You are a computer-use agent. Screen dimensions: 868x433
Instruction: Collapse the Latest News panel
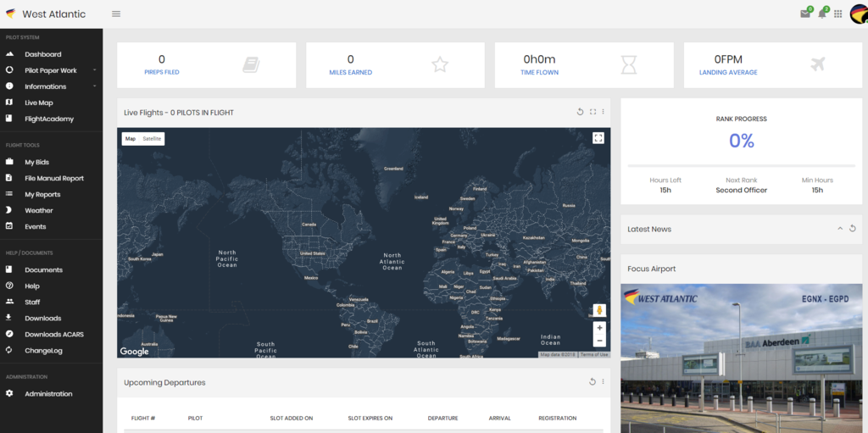point(840,229)
